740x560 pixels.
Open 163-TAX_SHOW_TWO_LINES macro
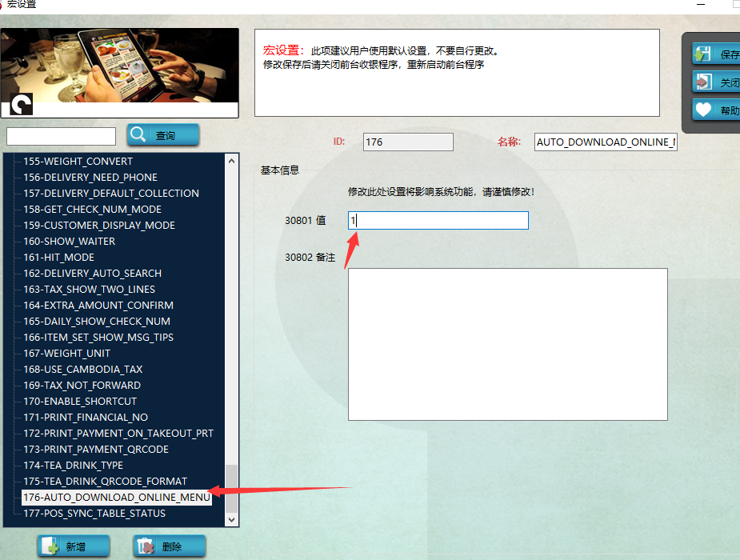(89, 289)
